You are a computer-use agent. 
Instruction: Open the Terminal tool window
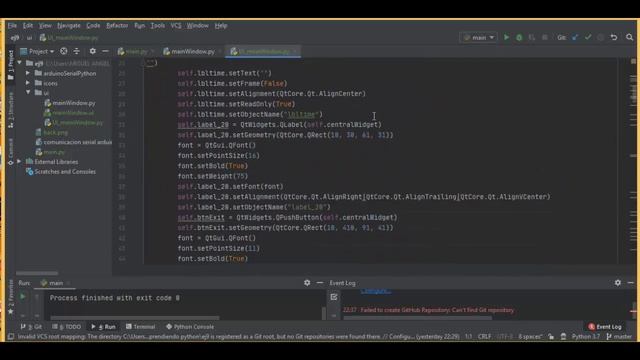141,327
